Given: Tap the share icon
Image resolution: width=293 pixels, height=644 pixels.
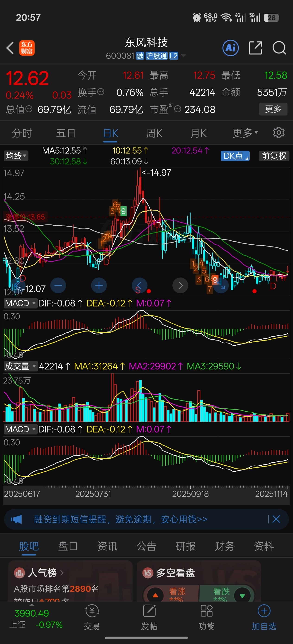Looking at the screenshot, I should click(255, 48).
